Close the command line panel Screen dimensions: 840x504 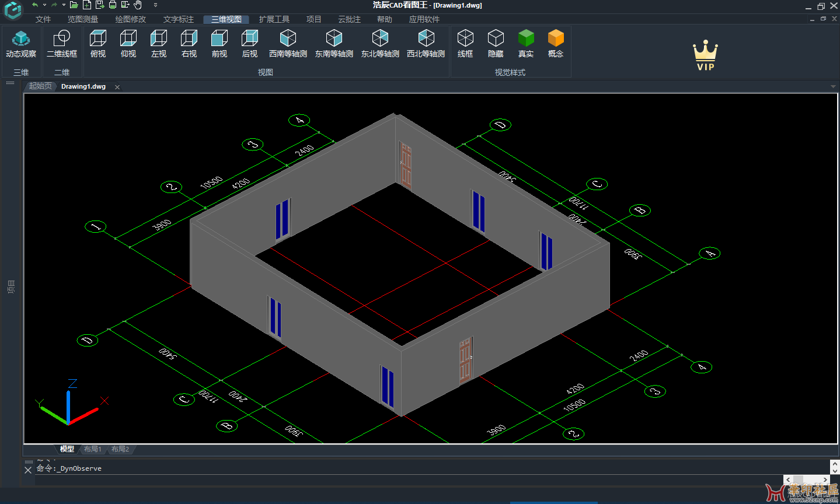pos(28,470)
